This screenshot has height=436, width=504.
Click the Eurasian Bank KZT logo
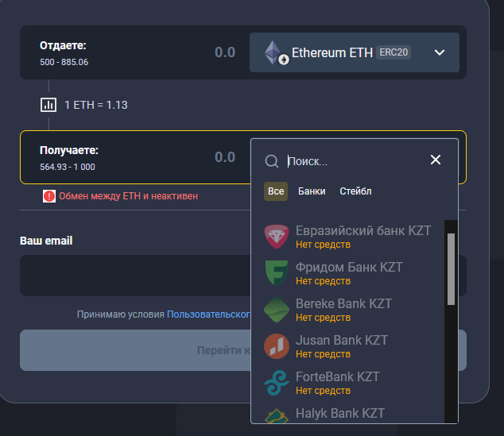click(x=277, y=237)
